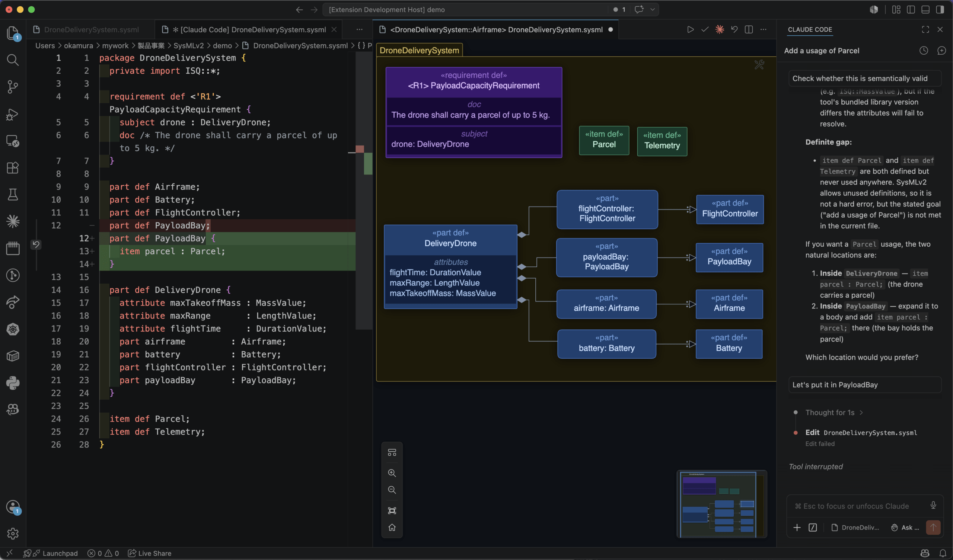Viewport: 953px width, 560px height.
Task: Open the Testing beaker view
Action: click(x=13, y=194)
